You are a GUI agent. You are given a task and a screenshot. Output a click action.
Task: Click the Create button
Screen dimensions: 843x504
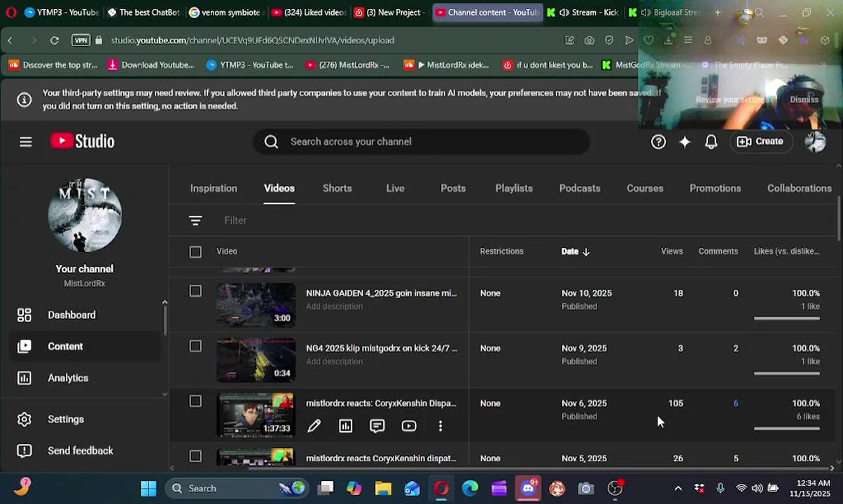tap(760, 141)
